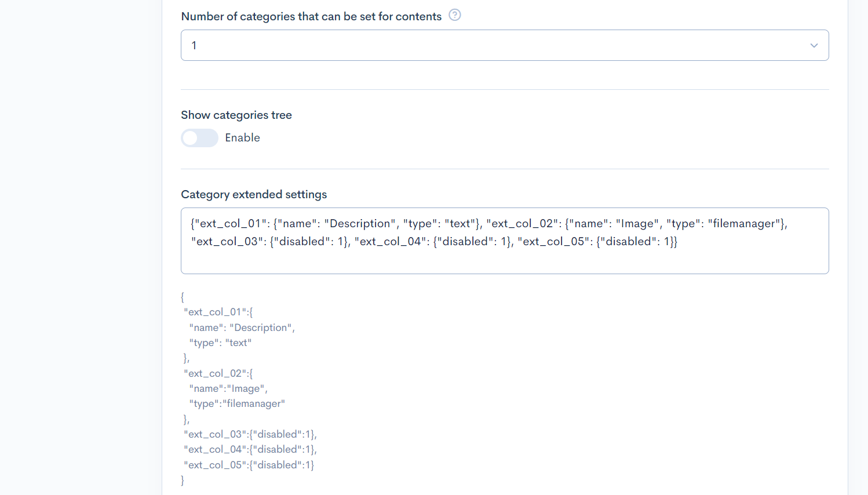Click the sample line "type": "text"

(x=220, y=343)
